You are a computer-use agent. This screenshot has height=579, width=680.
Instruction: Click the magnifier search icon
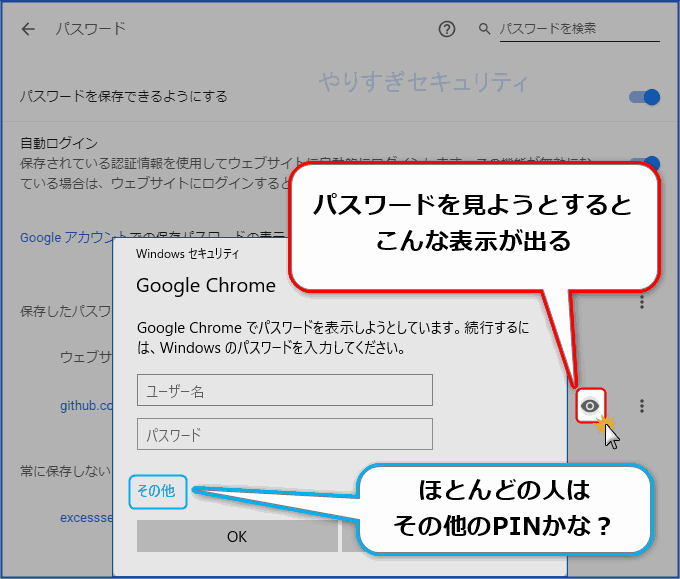(x=484, y=29)
